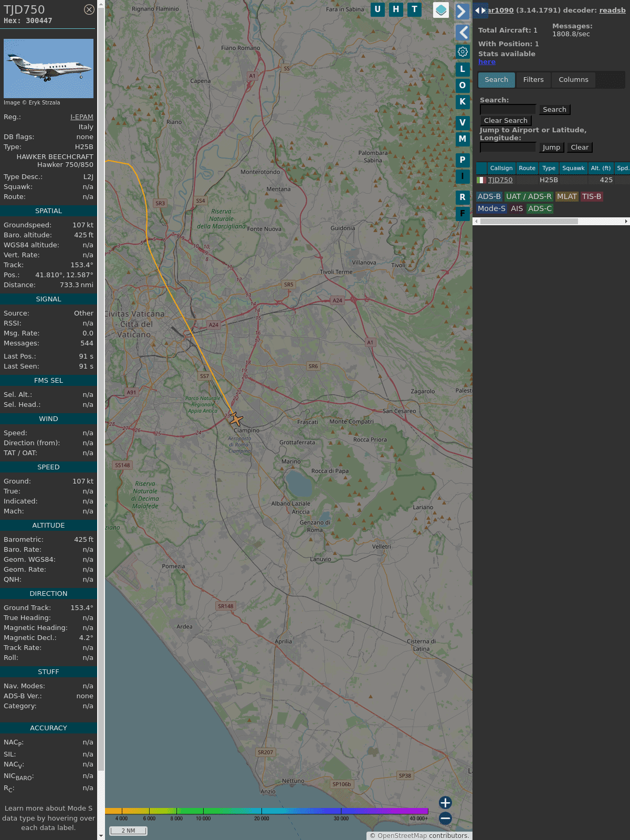Click the altitude color scale bar
This screenshot has width=630, height=840.
(x=267, y=811)
